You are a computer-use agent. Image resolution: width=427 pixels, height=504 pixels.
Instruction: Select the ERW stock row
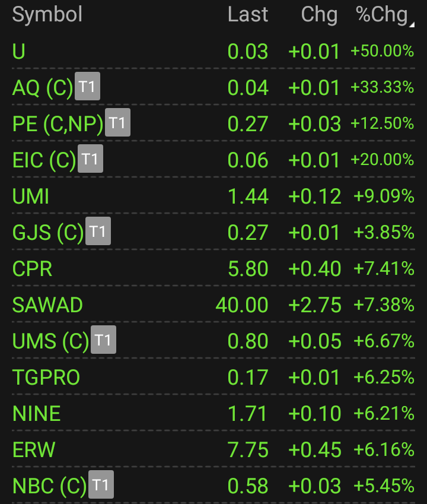(34, 450)
